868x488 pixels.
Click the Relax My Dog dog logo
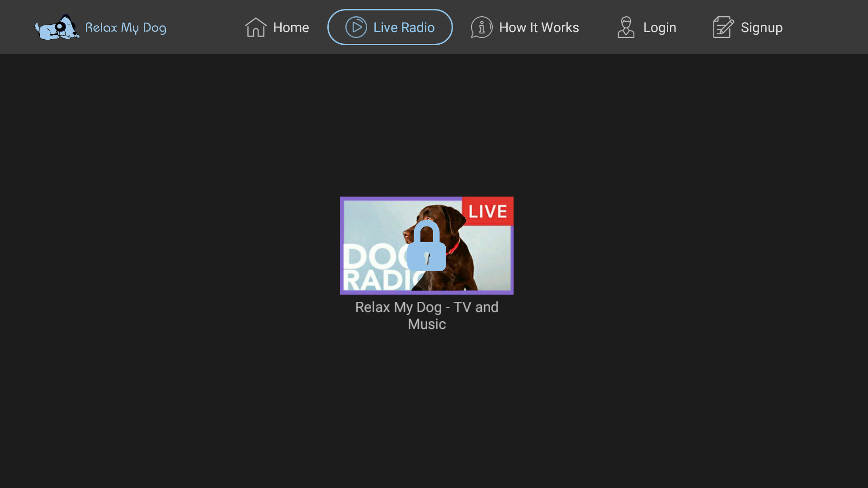point(56,27)
